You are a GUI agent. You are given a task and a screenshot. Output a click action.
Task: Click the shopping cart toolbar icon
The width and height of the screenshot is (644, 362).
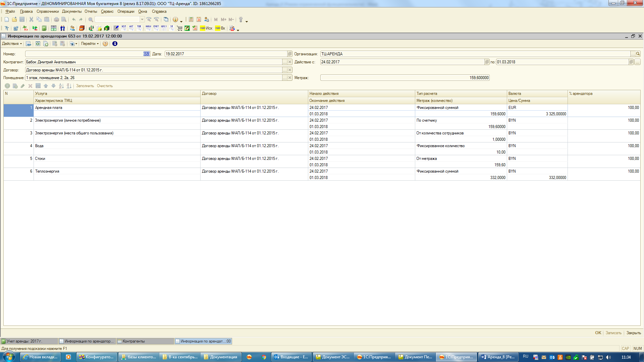179,28
